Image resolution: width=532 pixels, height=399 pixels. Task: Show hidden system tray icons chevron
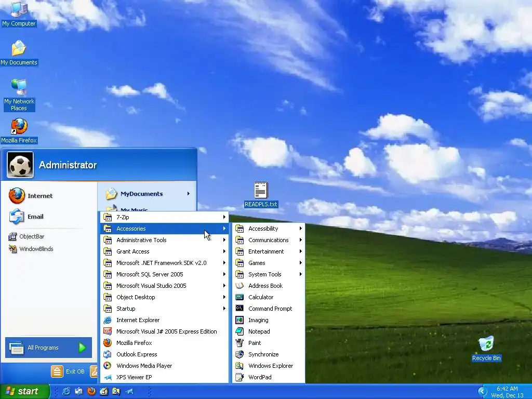[482, 392]
